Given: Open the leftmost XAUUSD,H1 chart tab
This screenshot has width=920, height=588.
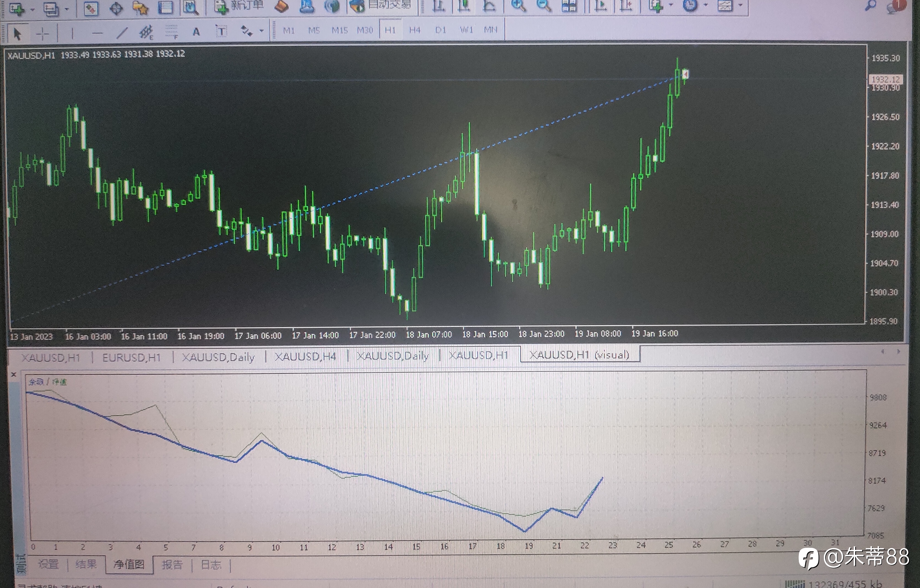Looking at the screenshot, I should click(50, 358).
